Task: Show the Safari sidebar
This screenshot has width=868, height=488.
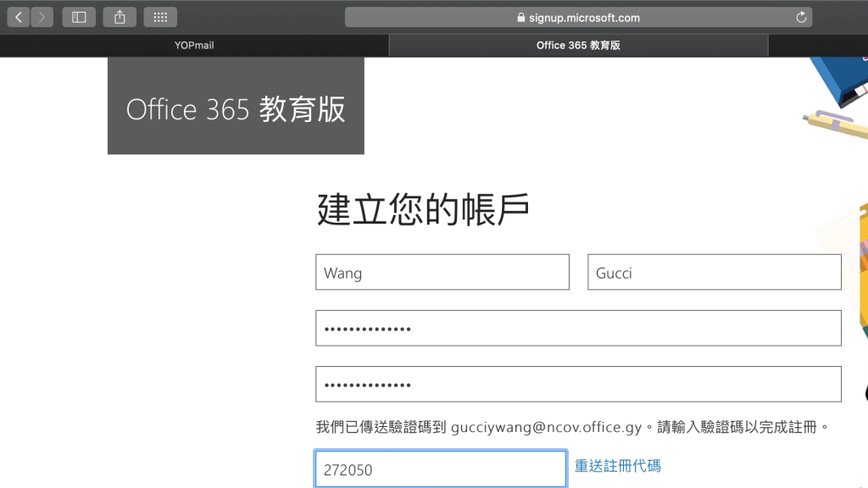Action: (x=79, y=17)
